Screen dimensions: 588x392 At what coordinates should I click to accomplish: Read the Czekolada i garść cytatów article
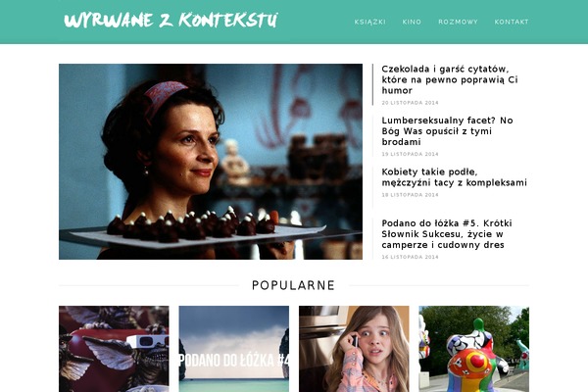(x=450, y=79)
